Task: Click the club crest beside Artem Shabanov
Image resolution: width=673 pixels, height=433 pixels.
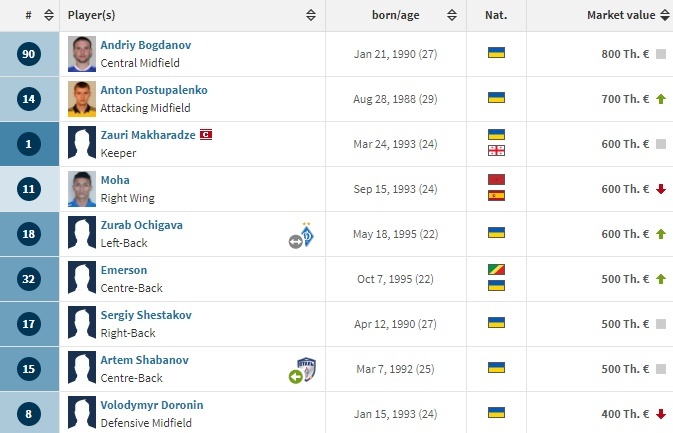Action: click(x=307, y=369)
